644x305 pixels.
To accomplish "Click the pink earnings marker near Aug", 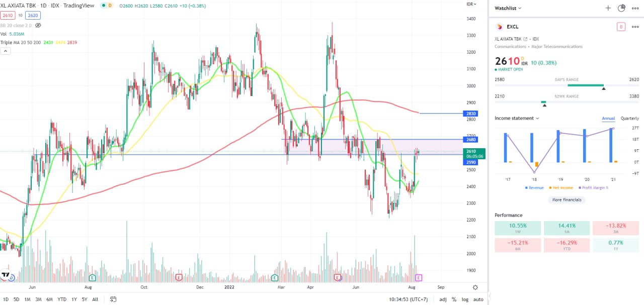I will [x=418, y=277].
